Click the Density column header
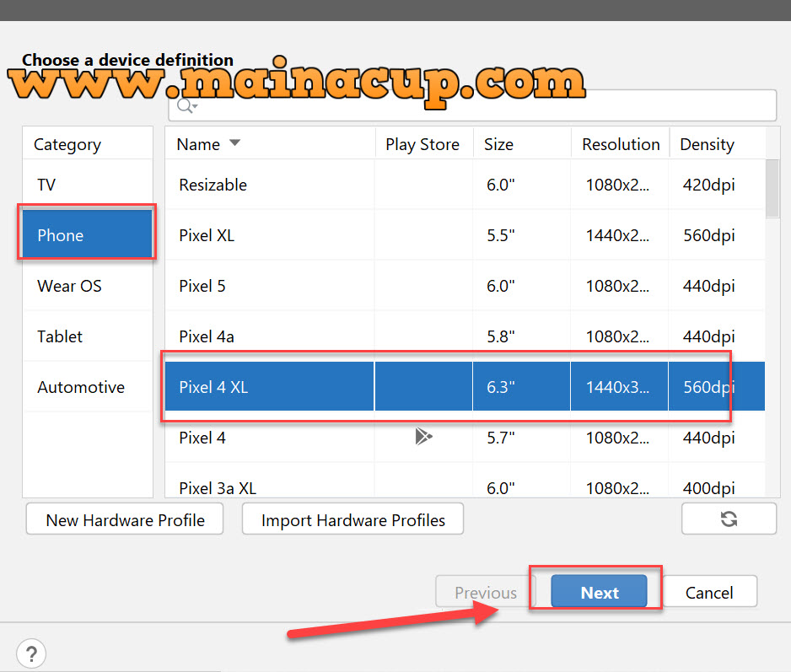This screenshot has width=791, height=672. [x=717, y=144]
